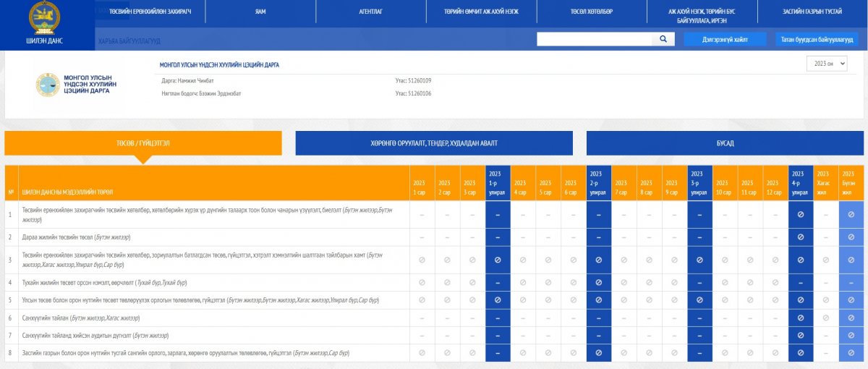The image size is (868, 369).
Task: Open row 3 status icon under 1-р улирал
Action: click(498, 260)
